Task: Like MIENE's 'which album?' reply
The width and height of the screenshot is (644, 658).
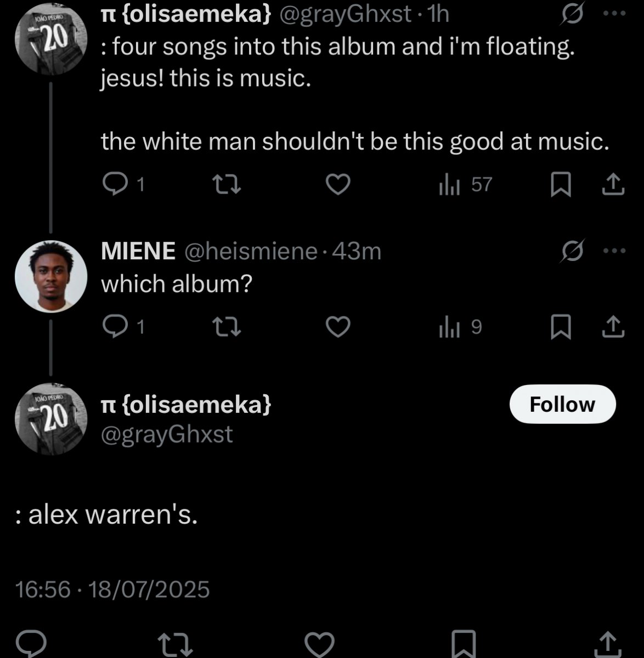Action: point(338,327)
